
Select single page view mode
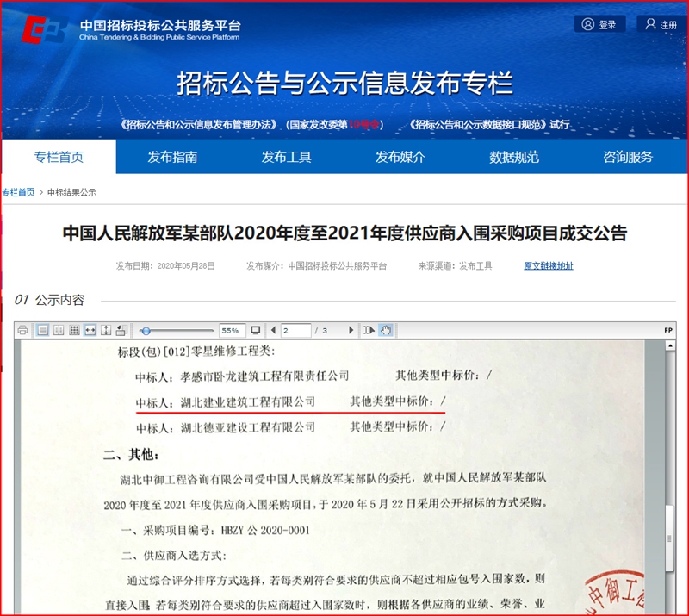pos(42,330)
